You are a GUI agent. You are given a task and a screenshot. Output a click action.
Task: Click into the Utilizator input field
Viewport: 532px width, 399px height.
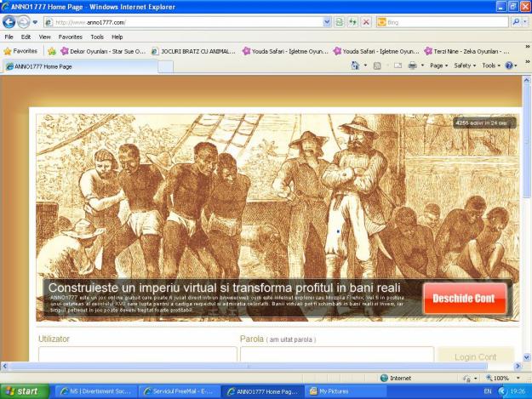[138, 354]
